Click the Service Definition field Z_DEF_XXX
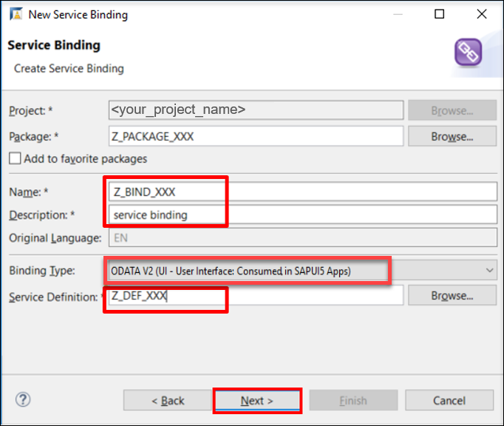Viewport: 504px width, 426px height. (x=256, y=295)
